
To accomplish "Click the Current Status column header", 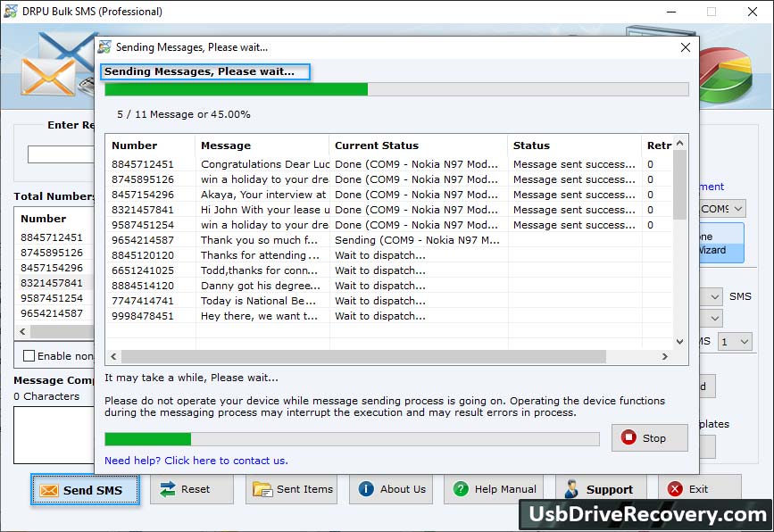I will click(x=419, y=145).
